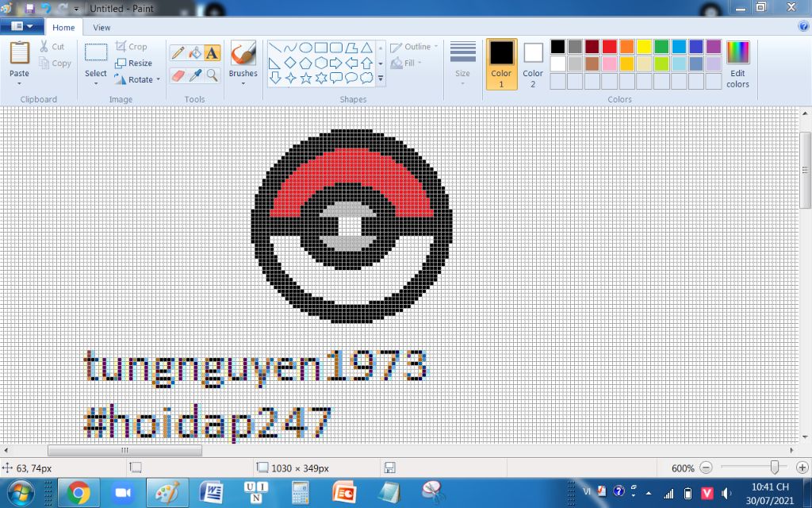
Task: Click the Brushes tool icon
Action: click(x=243, y=53)
